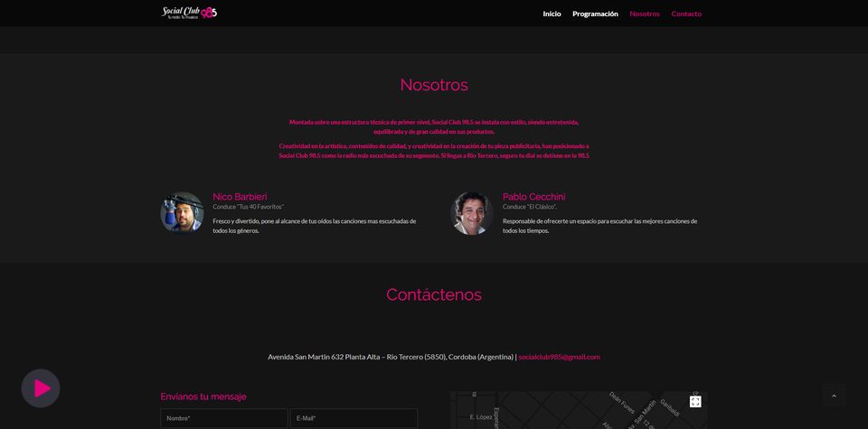
Task: Click the paragraph starting 'Montada sobre una estructura'
Action: (434, 126)
